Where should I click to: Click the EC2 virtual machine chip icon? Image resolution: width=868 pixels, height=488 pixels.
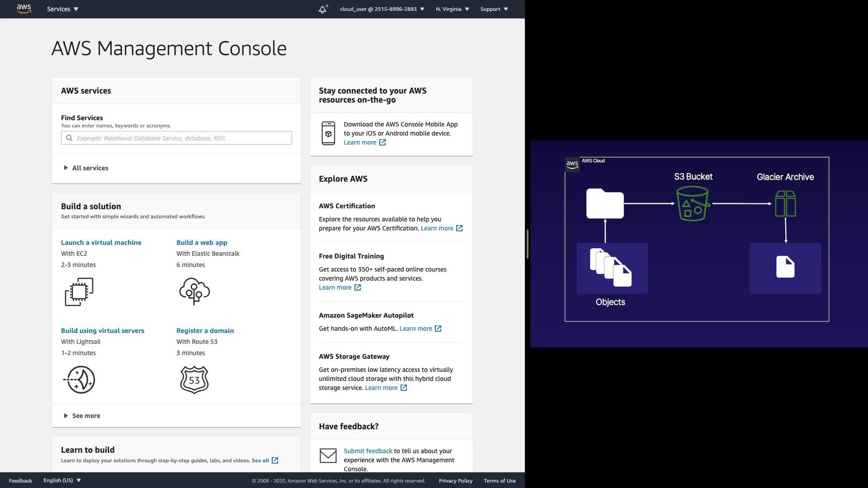[79, 291]
